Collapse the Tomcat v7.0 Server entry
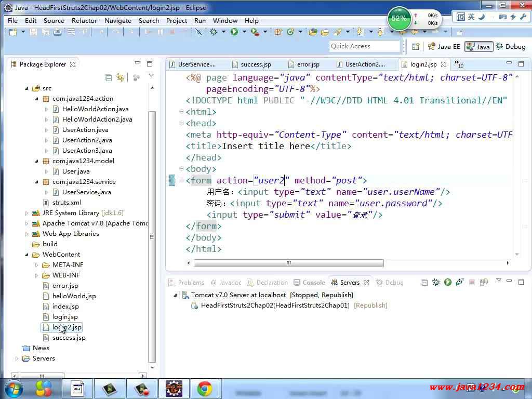 click(x=176, y=295)
